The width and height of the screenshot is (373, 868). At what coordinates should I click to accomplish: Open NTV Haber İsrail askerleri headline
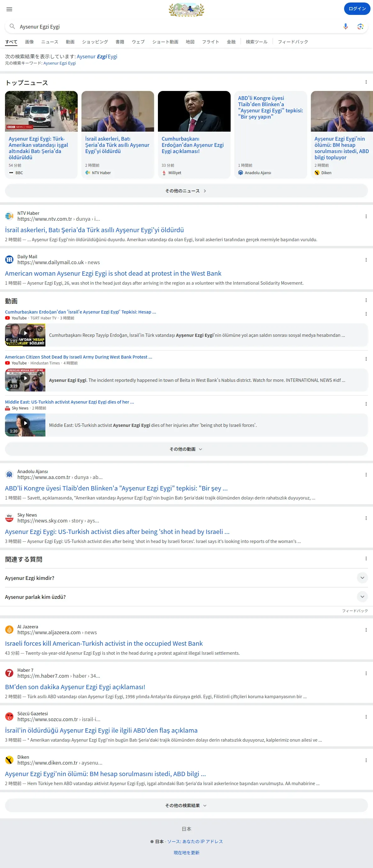(x=94, y=230)
